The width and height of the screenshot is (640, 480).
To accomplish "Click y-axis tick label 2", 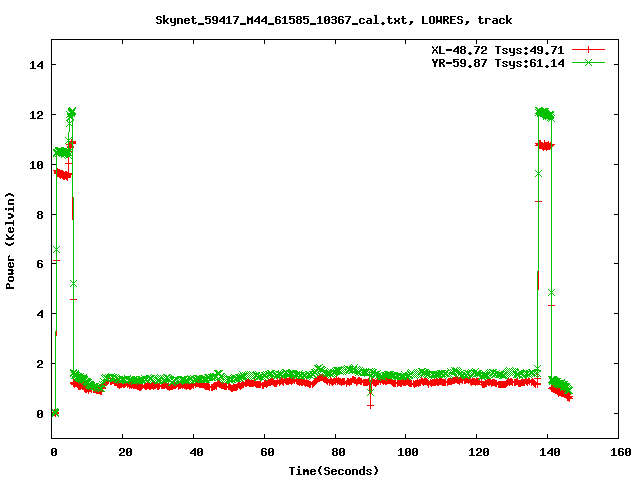I will [40, 364].
